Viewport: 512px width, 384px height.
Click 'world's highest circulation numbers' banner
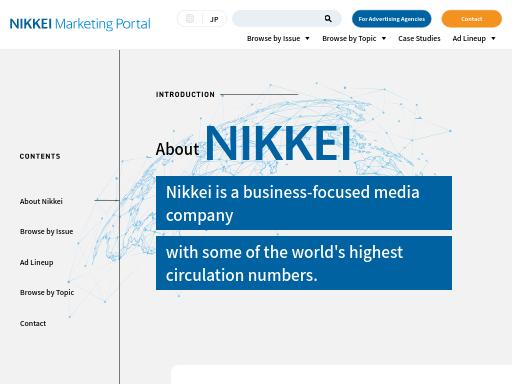(304, 263)
